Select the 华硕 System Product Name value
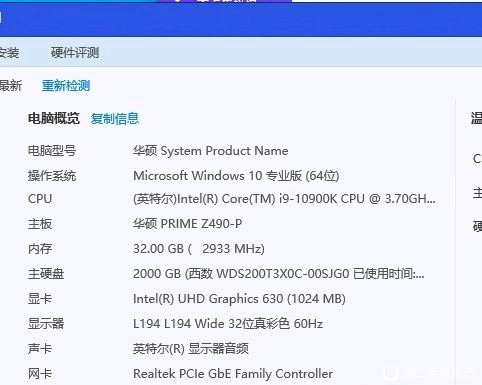This screenshot has width=482, height=385. [211, 151]
